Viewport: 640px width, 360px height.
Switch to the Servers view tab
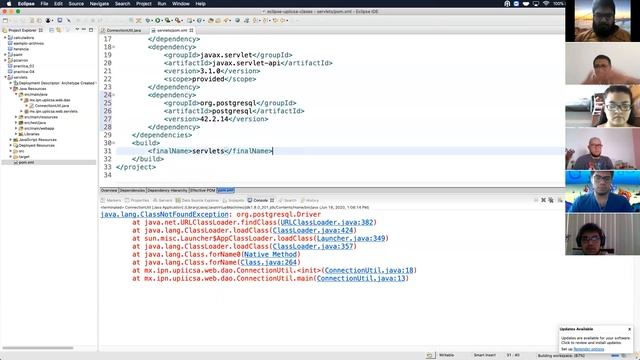click(x=162, y=200)
